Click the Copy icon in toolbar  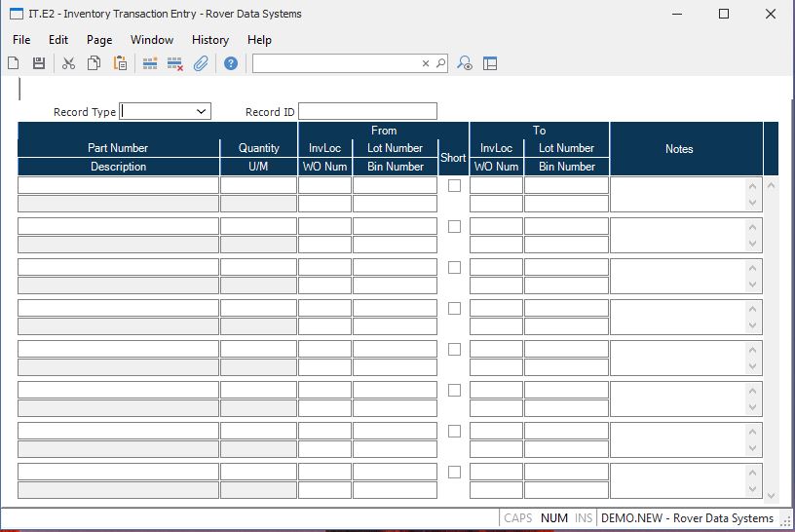pos(95,63)
